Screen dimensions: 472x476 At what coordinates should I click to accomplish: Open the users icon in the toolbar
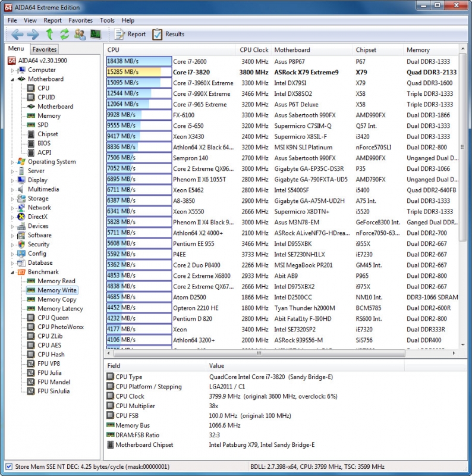point(80,35)
